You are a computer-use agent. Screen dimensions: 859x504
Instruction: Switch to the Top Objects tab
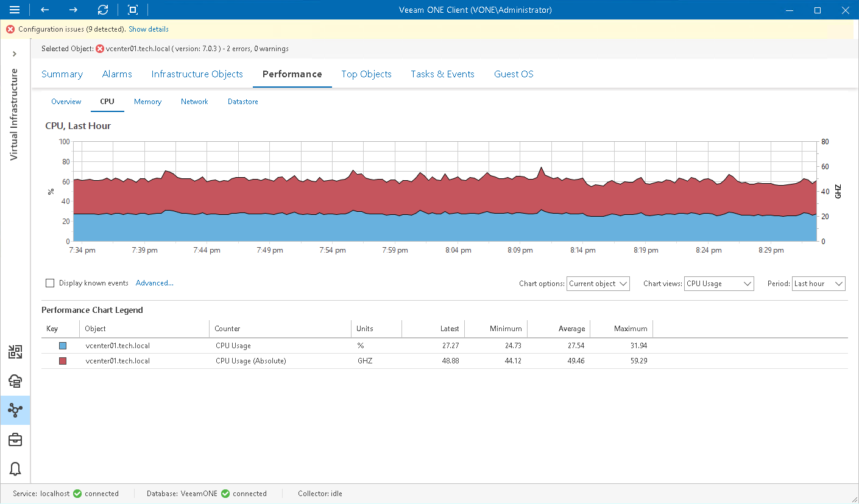(366, 74)
